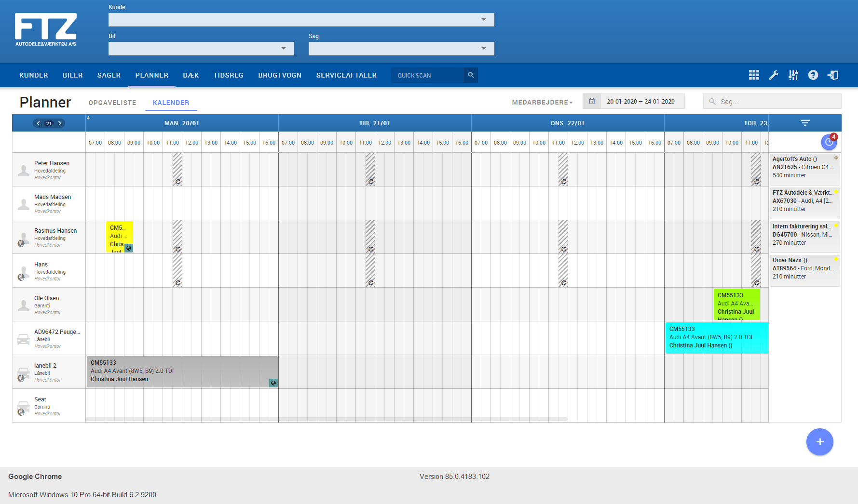Click the blue add plus button
The height and width of the screenshot is (504, 858).
coord(819,442)
